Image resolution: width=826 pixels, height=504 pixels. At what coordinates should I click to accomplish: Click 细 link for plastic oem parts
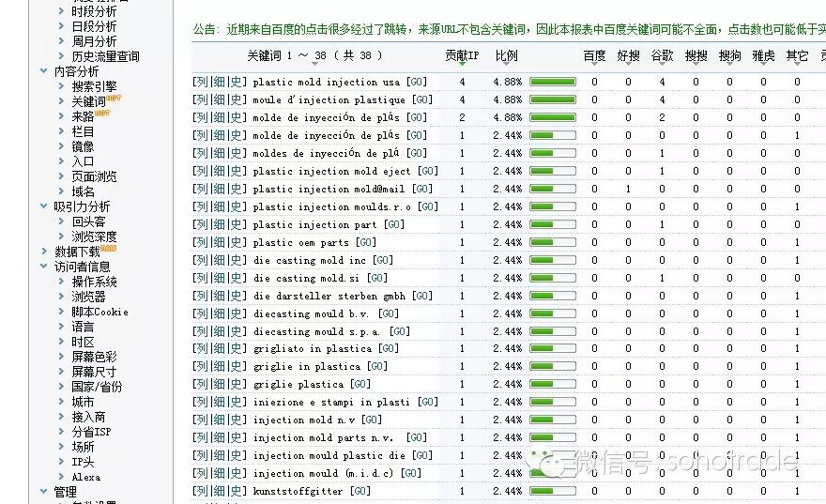[219, 242]
